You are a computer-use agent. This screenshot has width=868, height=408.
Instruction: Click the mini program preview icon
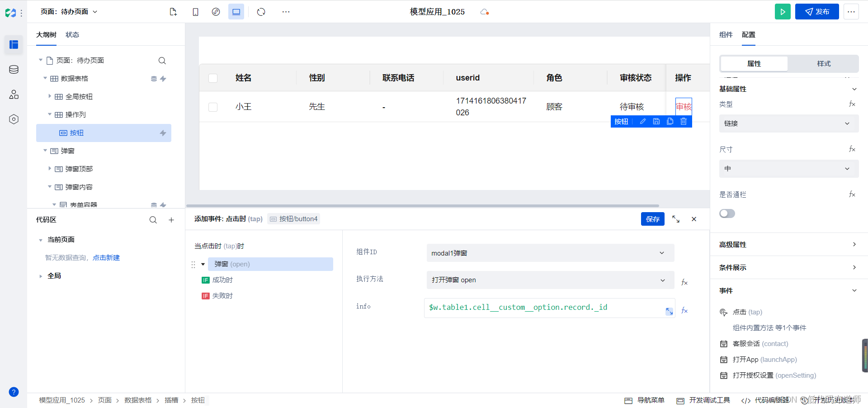tap(216, 12)
